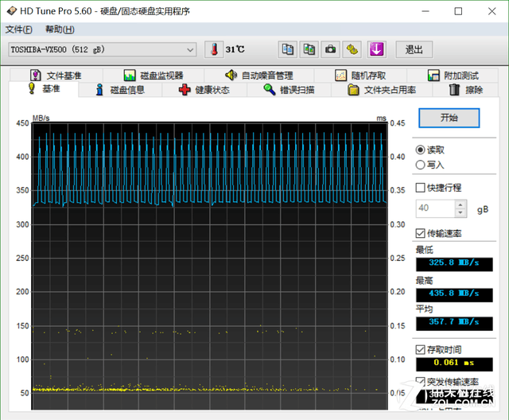The image size is (509, 420).
Task: Click the camera save screenshot icon
Action: tap(331, 49)
